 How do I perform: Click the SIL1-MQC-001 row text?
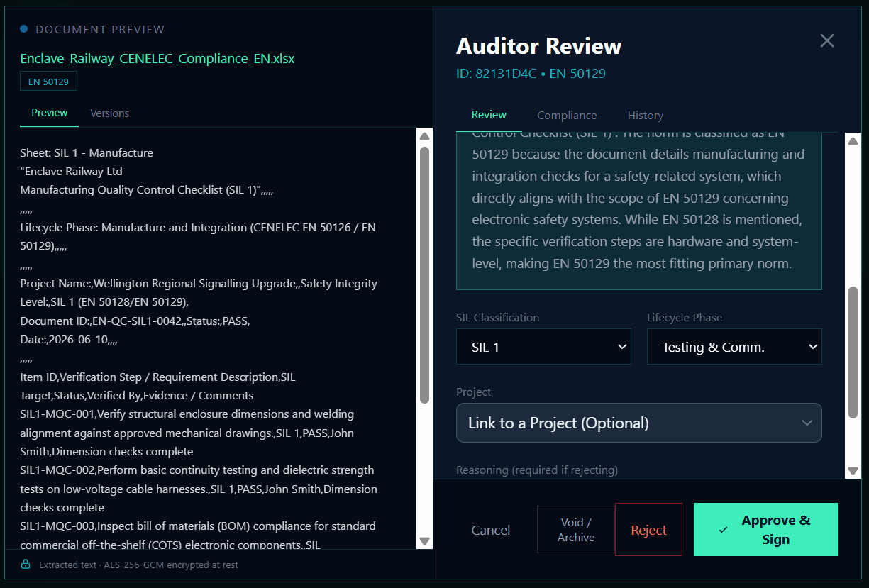point(187,433)
